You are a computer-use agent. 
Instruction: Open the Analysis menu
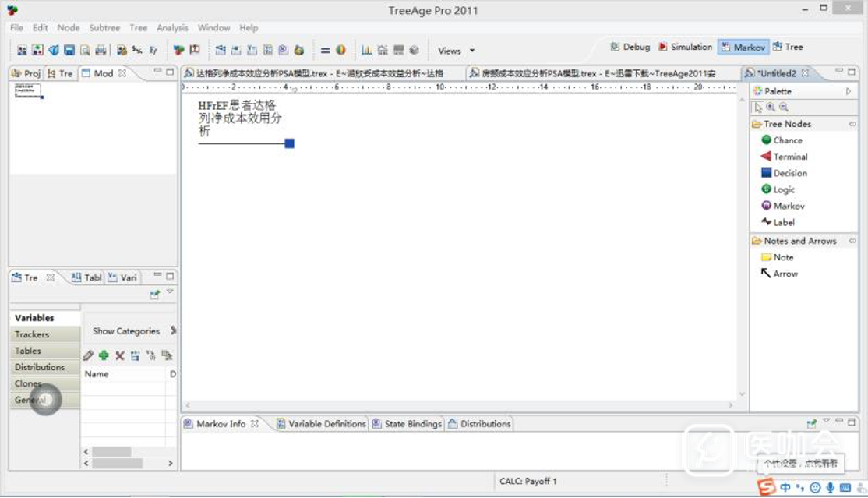pos(172,27)
